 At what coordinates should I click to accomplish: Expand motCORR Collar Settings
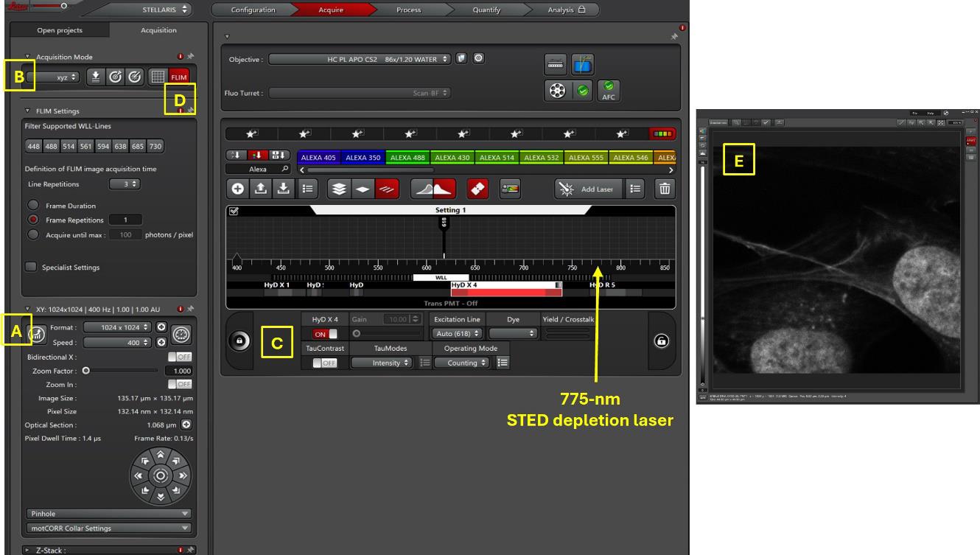[x=109, y=528]
